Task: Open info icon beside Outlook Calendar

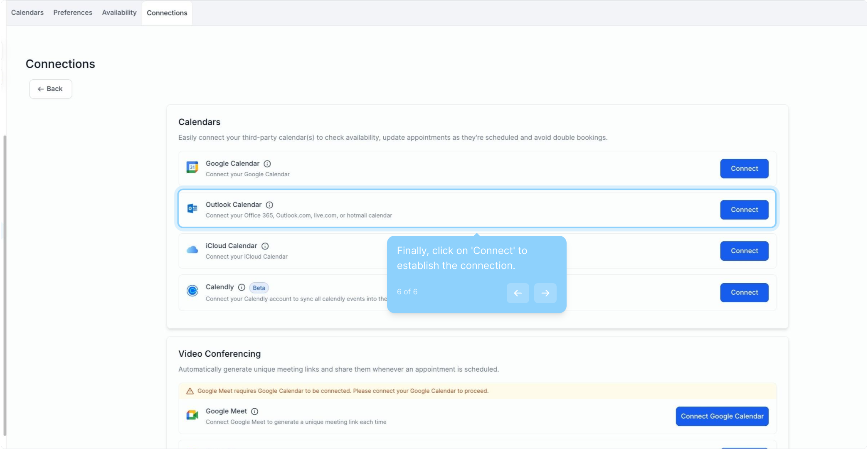Action: [269, 205]
